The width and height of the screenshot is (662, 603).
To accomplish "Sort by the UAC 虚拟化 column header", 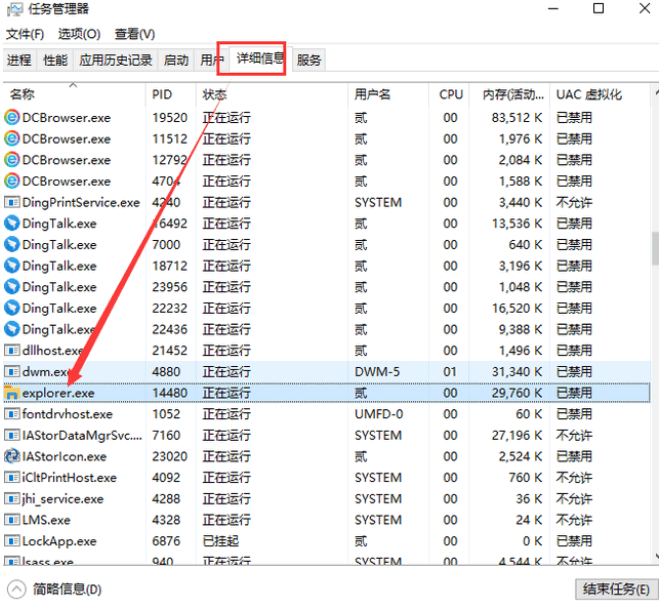I will pos(600,94).
